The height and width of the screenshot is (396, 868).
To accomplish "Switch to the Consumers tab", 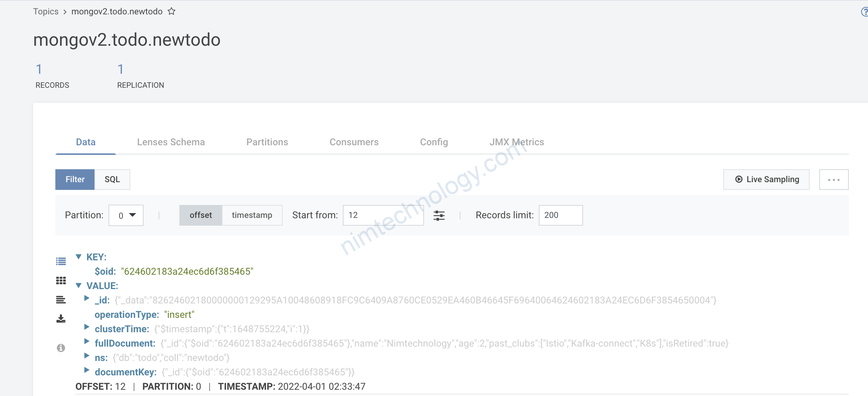I will pos(354,142).
